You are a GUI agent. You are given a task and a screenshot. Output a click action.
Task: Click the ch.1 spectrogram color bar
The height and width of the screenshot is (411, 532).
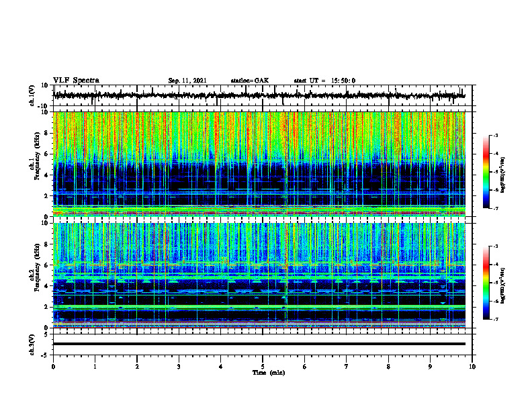[486, 172]
